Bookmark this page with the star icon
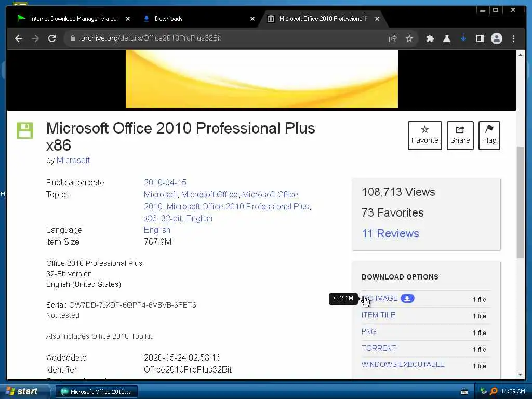Viewport: 532px width, 399px height. click(409, 38)
